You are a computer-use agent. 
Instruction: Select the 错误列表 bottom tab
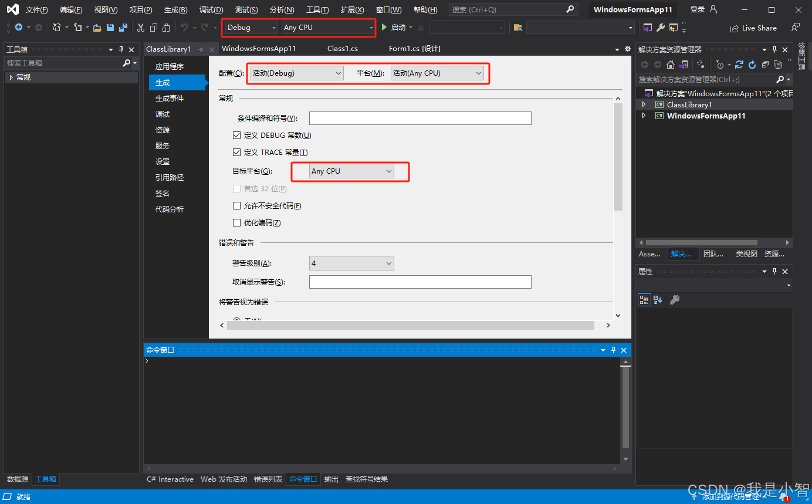click(268, 479)
